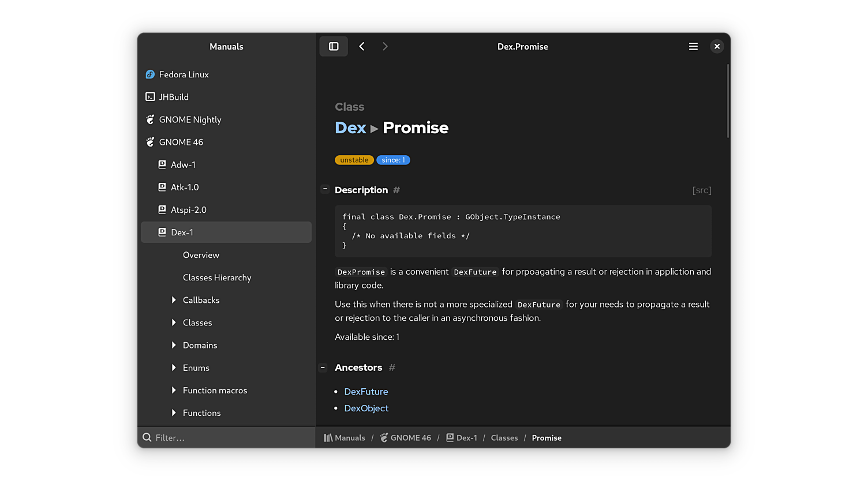
Task: Expand the Enums tree node
Action: pos(174,367)
